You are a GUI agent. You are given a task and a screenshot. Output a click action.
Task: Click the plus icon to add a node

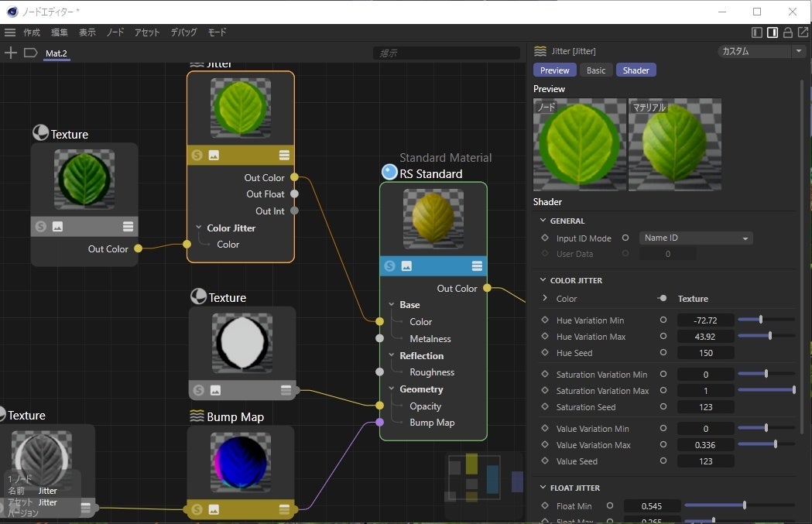click(11, 53)
